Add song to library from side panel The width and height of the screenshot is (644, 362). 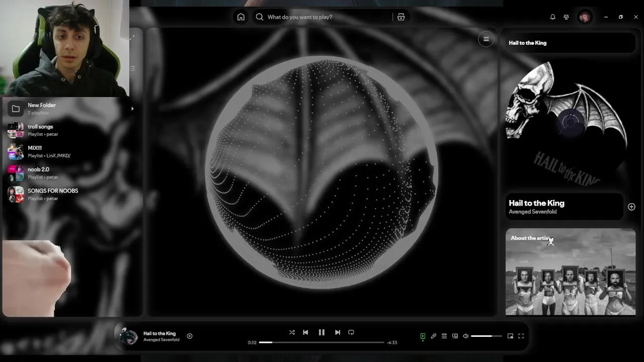coord(631,207)
